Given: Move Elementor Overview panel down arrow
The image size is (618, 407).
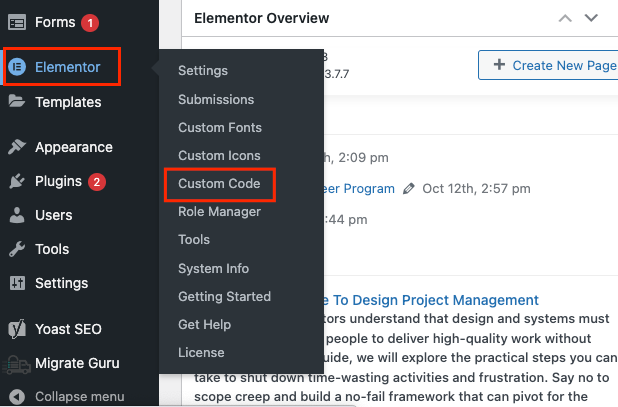Looking at the screenshot, I should (591, 18).
